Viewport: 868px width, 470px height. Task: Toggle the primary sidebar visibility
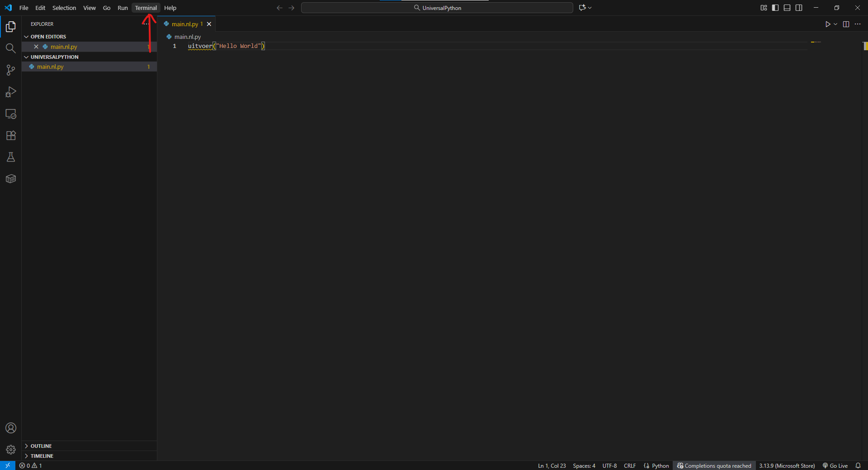775,8
